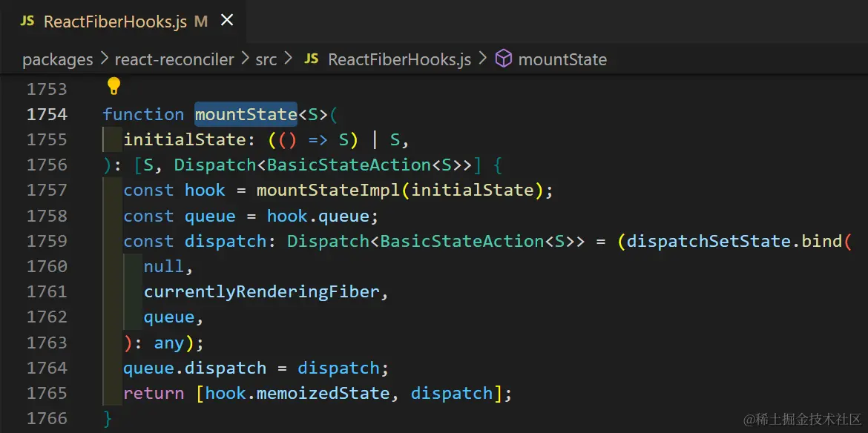This screenshot has height=433, width=868.
Task: Click the JS file icon in tab
Action: [27, 22]
